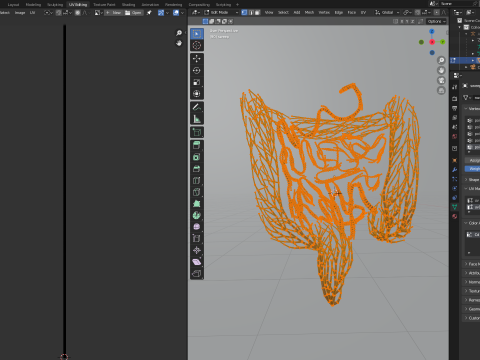
Task: Select the Smooth vertices tool
Action: click(x=197, y=227)
